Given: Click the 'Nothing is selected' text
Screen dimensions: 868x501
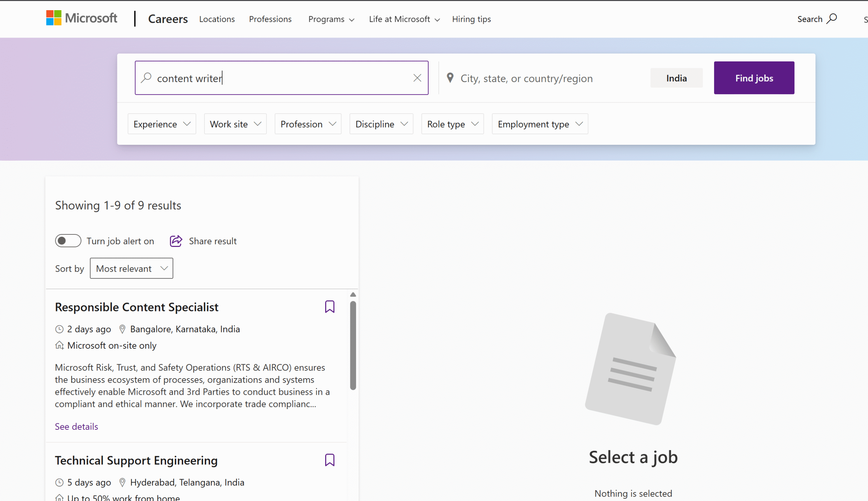Looking at the screenshot, I should [x=633, y=494].
